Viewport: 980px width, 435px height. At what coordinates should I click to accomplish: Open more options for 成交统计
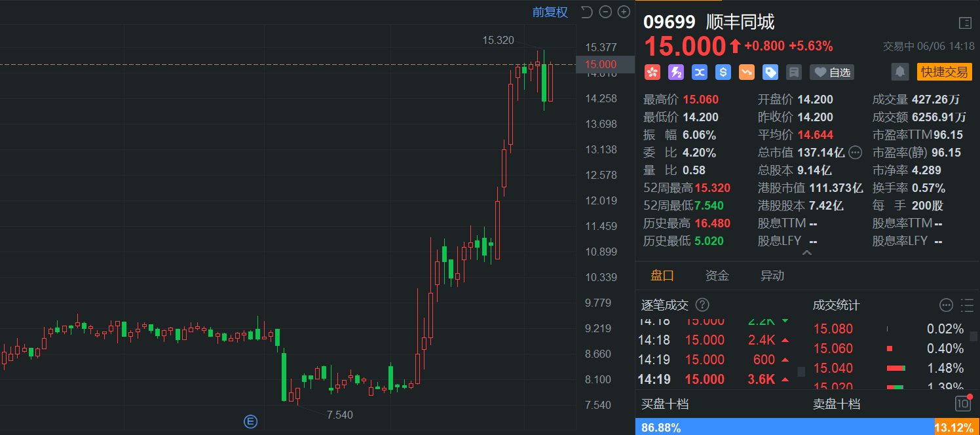click(946, 305)
